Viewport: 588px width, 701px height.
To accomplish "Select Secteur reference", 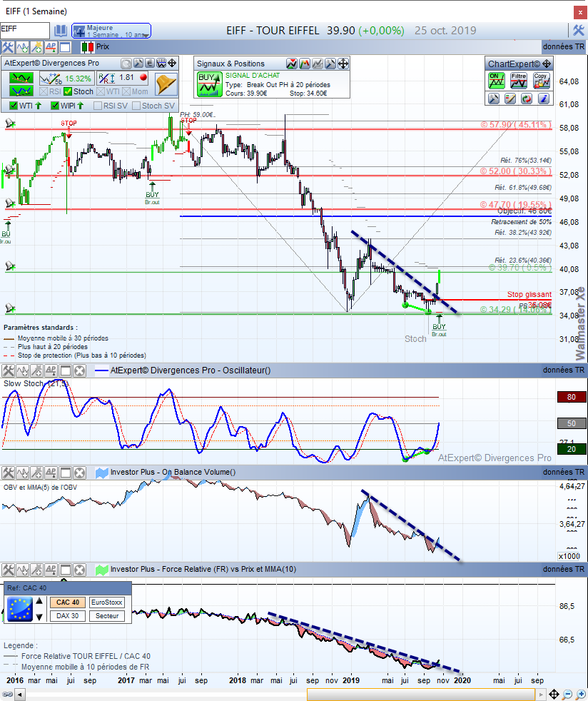I will [107, 615].
